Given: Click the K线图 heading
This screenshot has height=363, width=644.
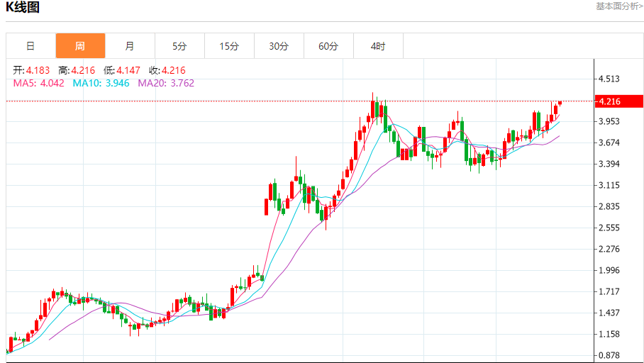Looking at the screenshot, I should [x=23, y=8].
